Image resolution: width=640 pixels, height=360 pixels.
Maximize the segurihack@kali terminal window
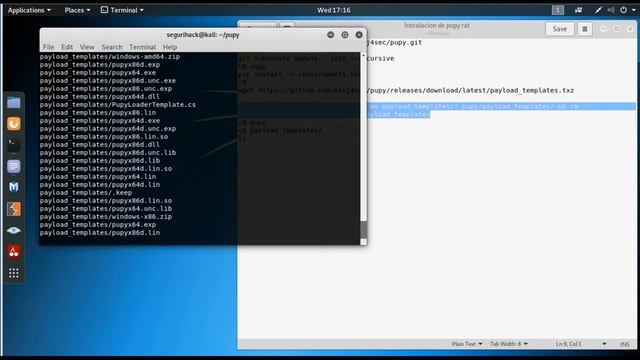(x=345, y=35)
